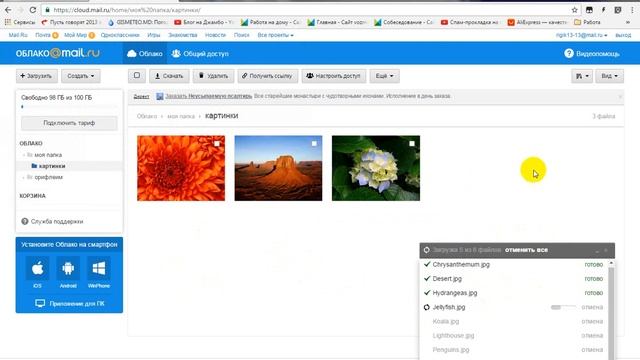Switch to the Облако tab
The height and width of the screenshot is (360, 640).
coord(144,53)
